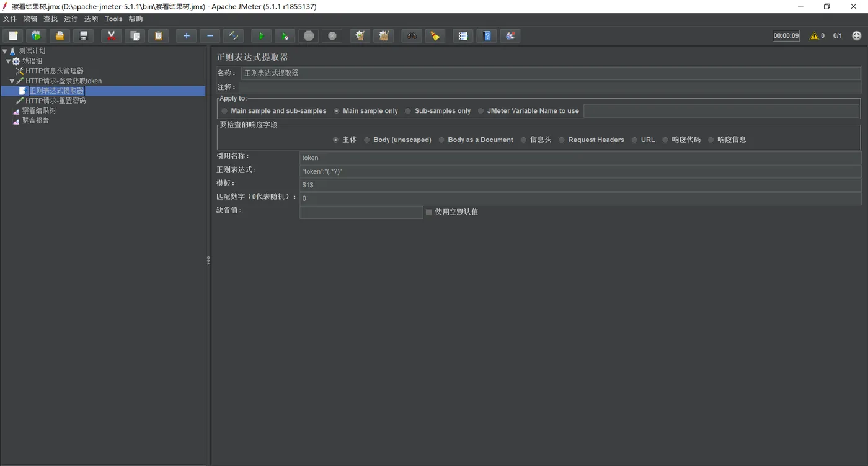Collapse HTTP请求-登录获取token node arrow

[x=12, y=81]
